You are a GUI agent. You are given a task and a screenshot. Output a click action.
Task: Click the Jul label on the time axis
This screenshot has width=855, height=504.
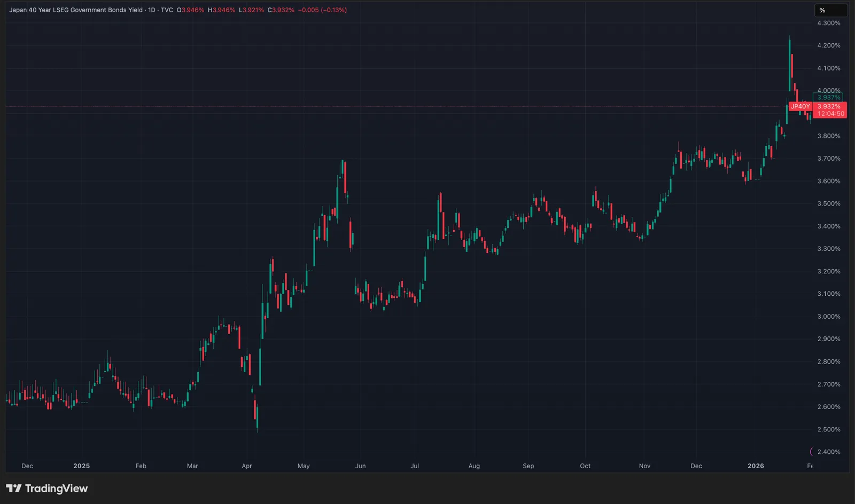coord(415,466)
